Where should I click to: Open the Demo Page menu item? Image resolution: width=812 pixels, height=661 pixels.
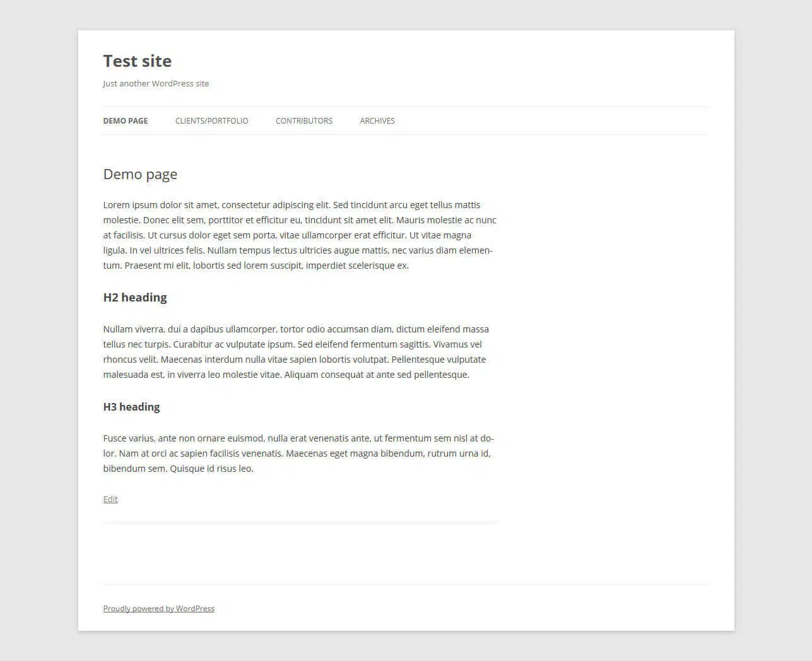pos(126,121)
